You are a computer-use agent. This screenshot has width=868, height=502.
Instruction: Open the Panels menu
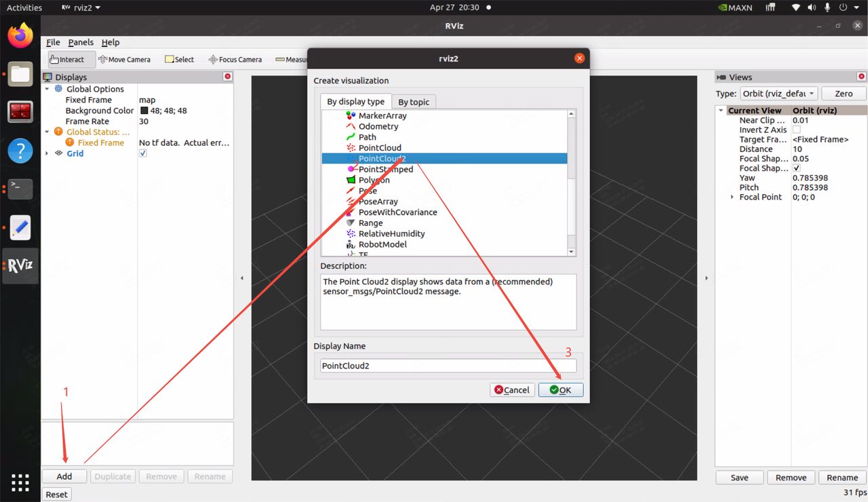(81, 42)
